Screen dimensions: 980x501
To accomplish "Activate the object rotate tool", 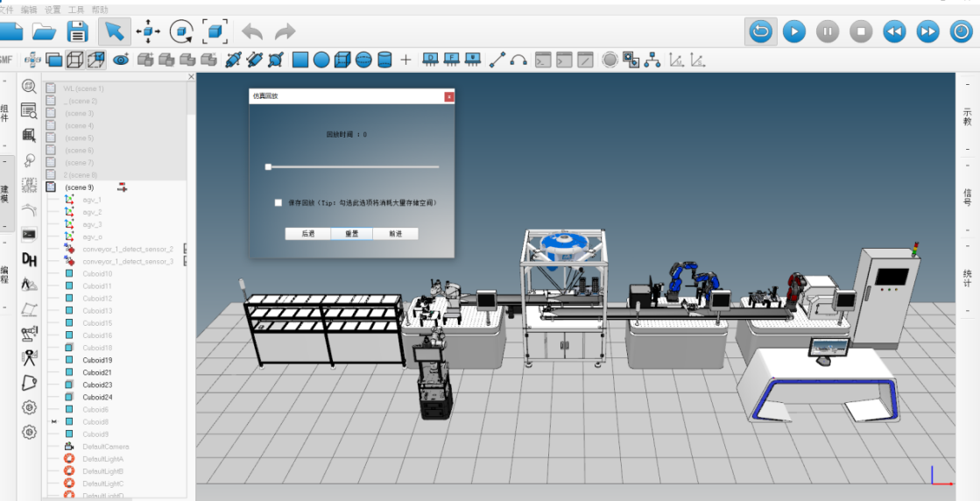I will click(181, 32).
